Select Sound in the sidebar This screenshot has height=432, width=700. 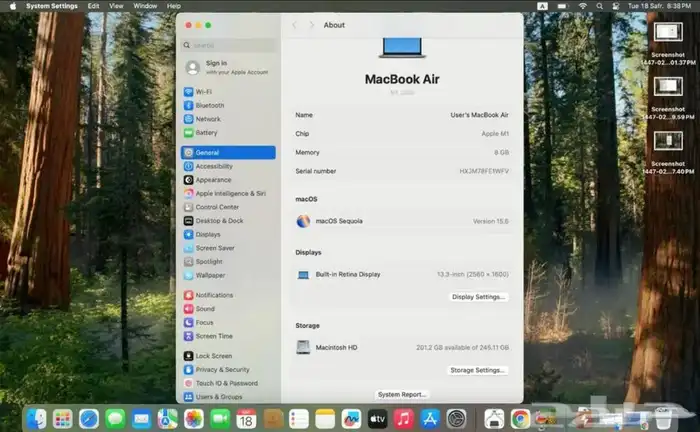pos(228,309)
